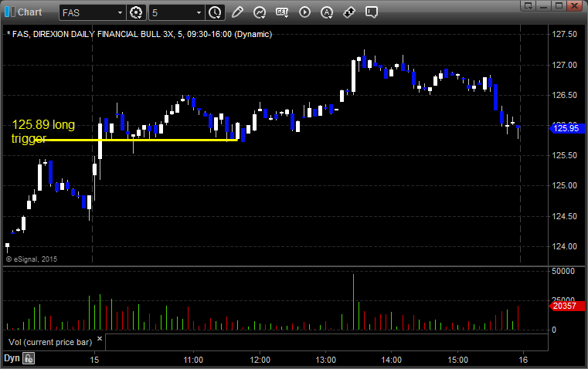Open the symbol settings gear menu
Viewport: 588px width, 369px height.
136,12
